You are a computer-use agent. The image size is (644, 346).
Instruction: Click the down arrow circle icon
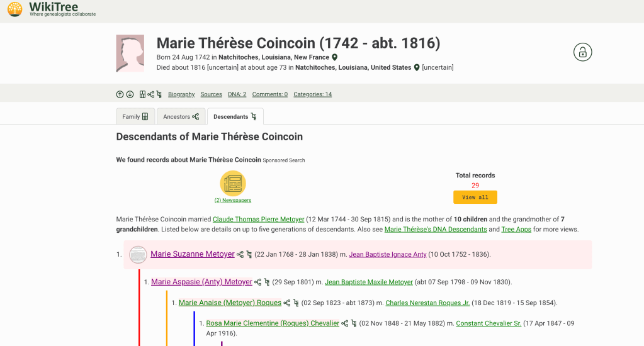click(x=130, y=94)
